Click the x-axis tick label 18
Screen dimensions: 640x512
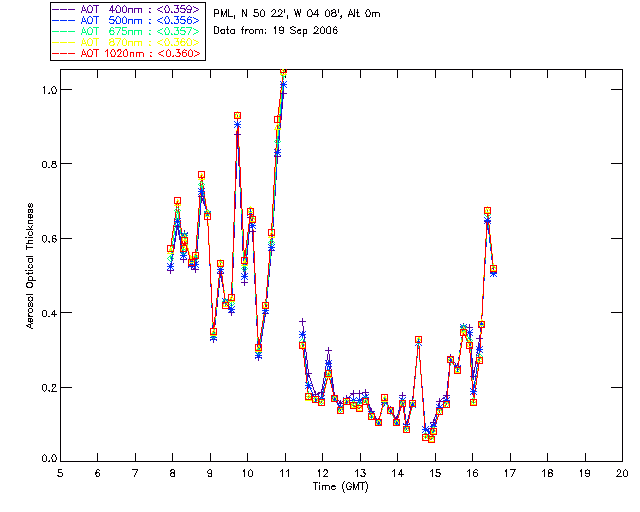(547, 473)
